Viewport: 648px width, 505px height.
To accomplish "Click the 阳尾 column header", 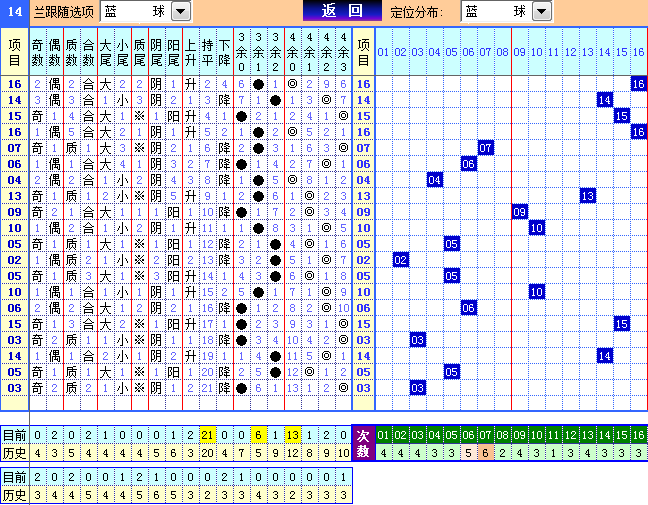I will point(173,52).
